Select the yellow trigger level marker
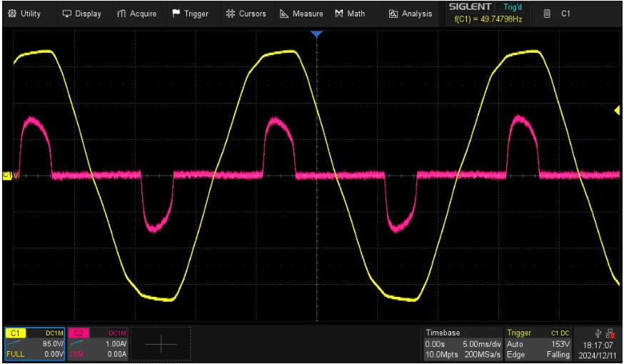 618,110
